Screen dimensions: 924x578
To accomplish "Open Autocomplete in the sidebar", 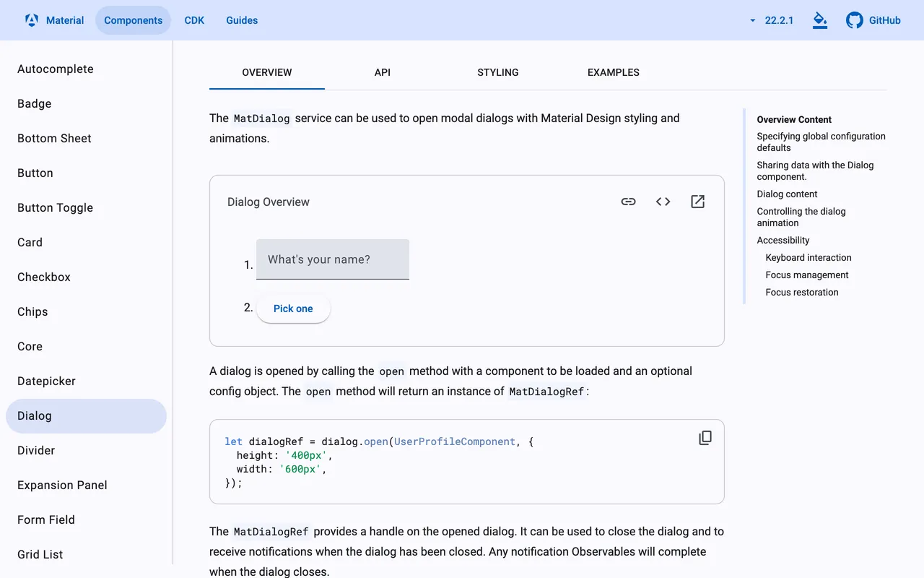I will pyautogui.click(x=86, y=69).
